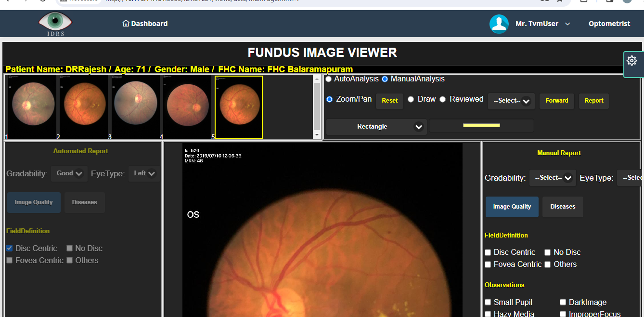Select fundus thumbnail 2
This screenshot has height=317, width=644.
click(84, 107)
